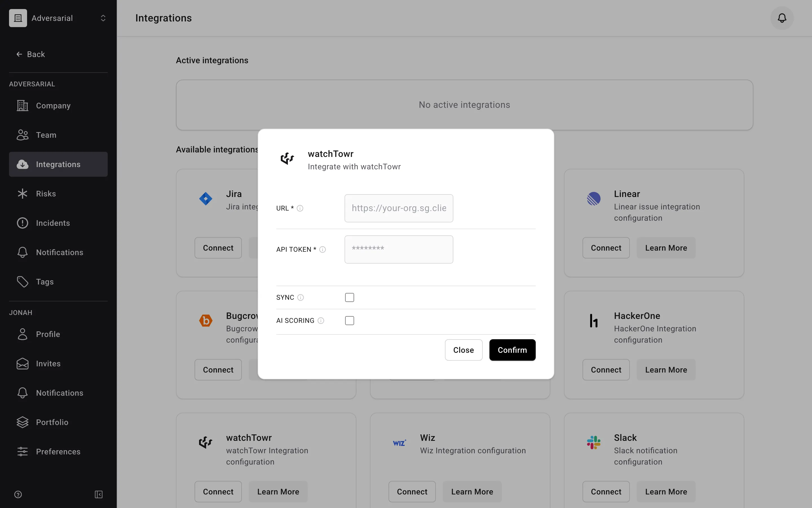This screenshot has height=508, width=812.
Task: Connect the Linear integration
Action: coord(606,248)
